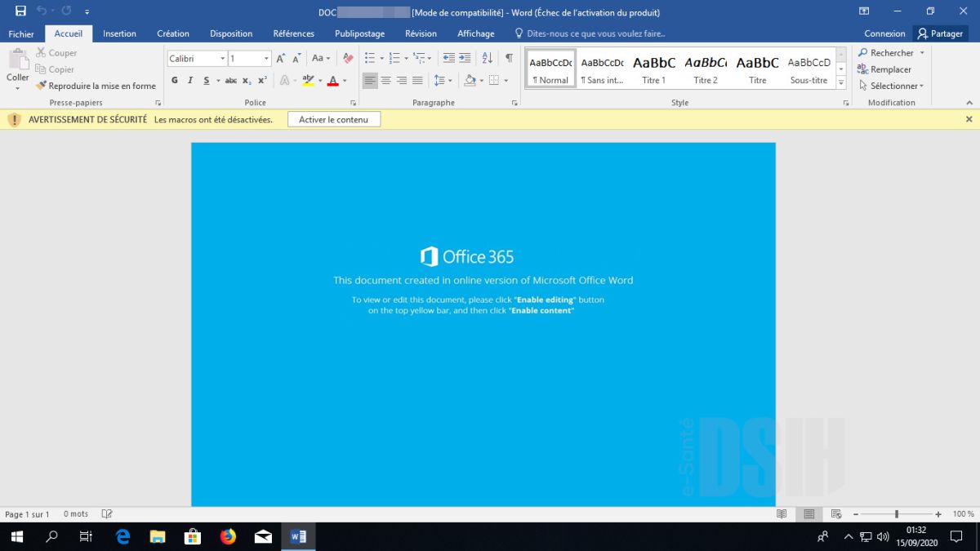Image resolution: width=980 pixels, height=551 pixels.
Task: Click the zoom slider in status bar
Action: tap(897, 514)
